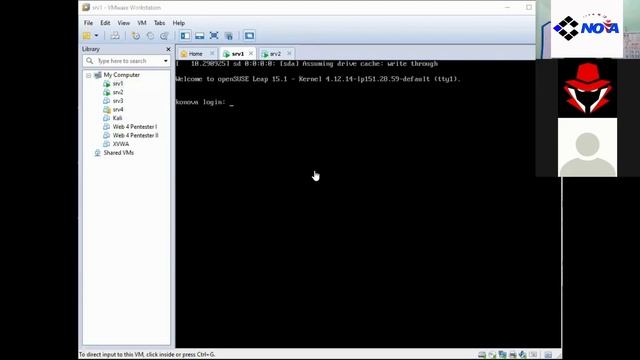Toggle the library sidebar view icon
Viewport: 640px width, 360px height.
[x=185, y=36]
